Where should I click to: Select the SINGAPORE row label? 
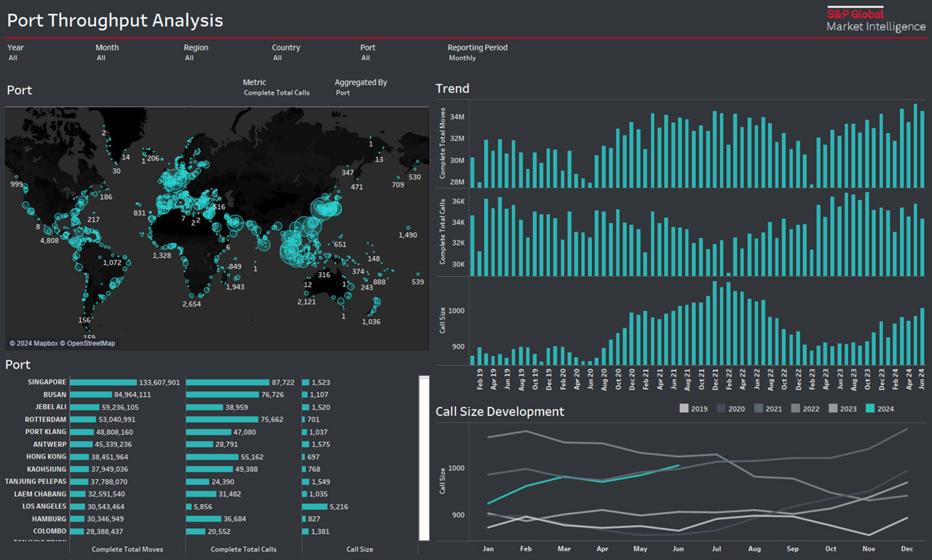tap(47, 382)
